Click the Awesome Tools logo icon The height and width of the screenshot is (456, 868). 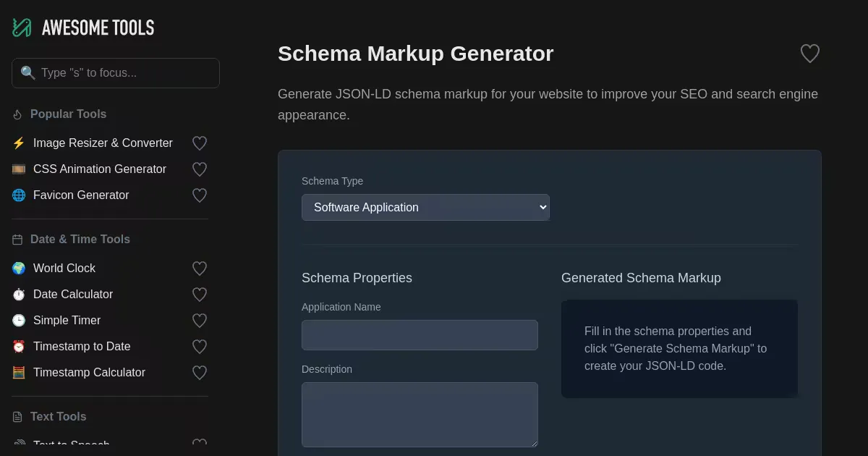click(22, 28)
